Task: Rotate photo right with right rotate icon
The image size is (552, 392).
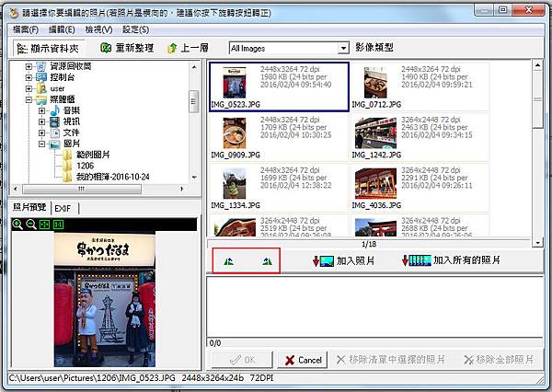Action: [x=267, y=261]
